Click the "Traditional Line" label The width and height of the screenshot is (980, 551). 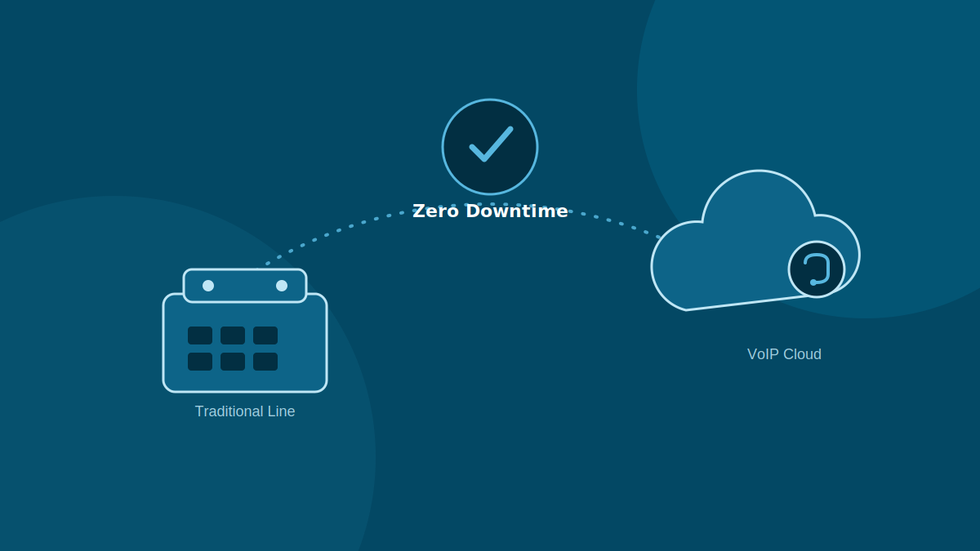(x=245, y=411)
